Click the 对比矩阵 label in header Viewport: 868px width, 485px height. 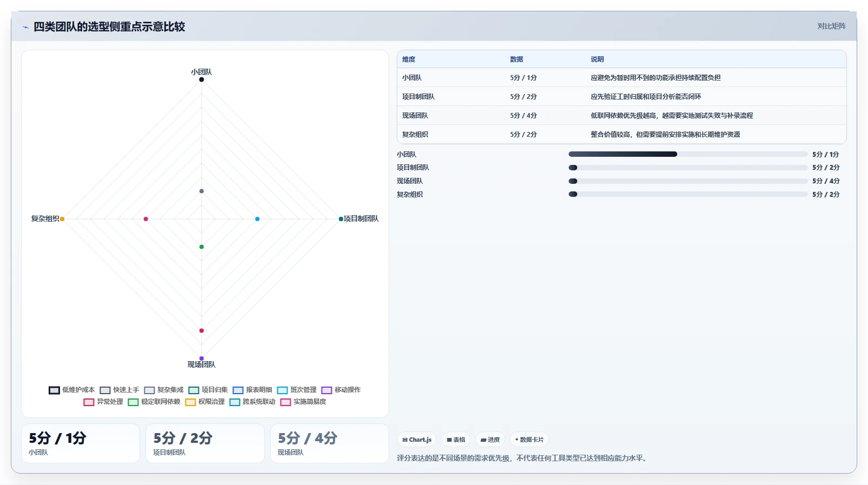831,26
